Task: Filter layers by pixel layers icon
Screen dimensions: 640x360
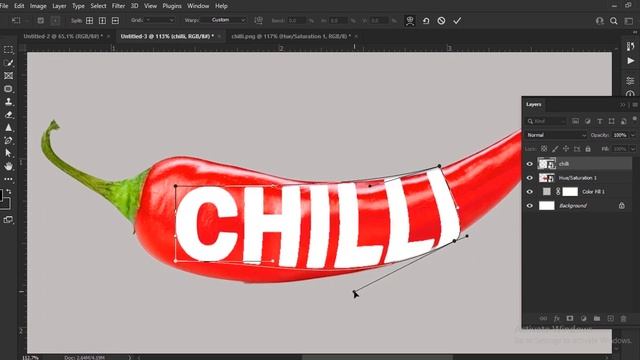Action: 576,121
